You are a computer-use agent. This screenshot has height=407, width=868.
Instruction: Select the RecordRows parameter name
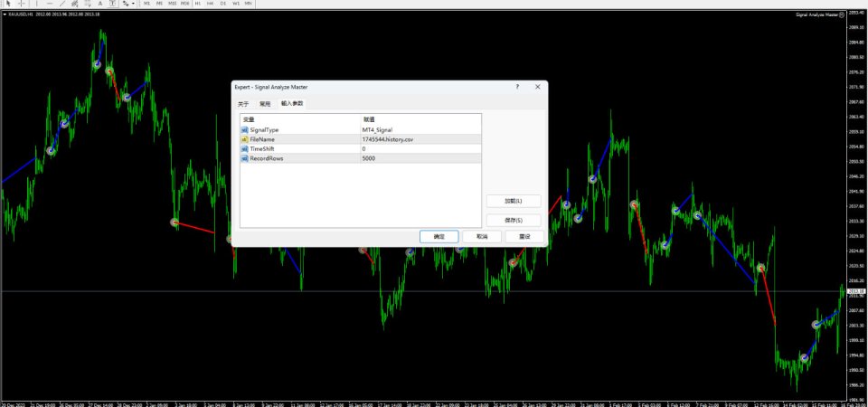(x=266, y=158)
